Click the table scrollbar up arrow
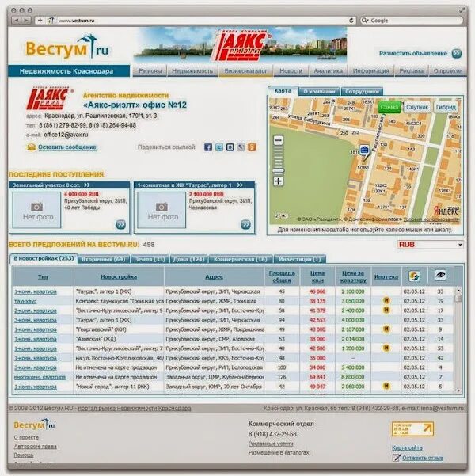 [x=458, y=291]
